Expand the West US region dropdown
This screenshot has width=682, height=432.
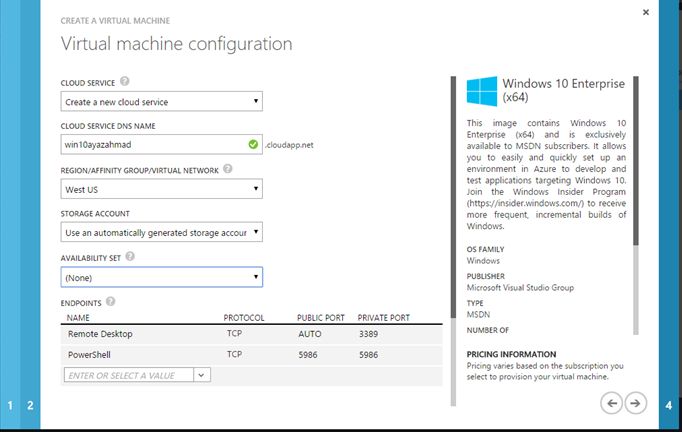[x=161, y=189]
